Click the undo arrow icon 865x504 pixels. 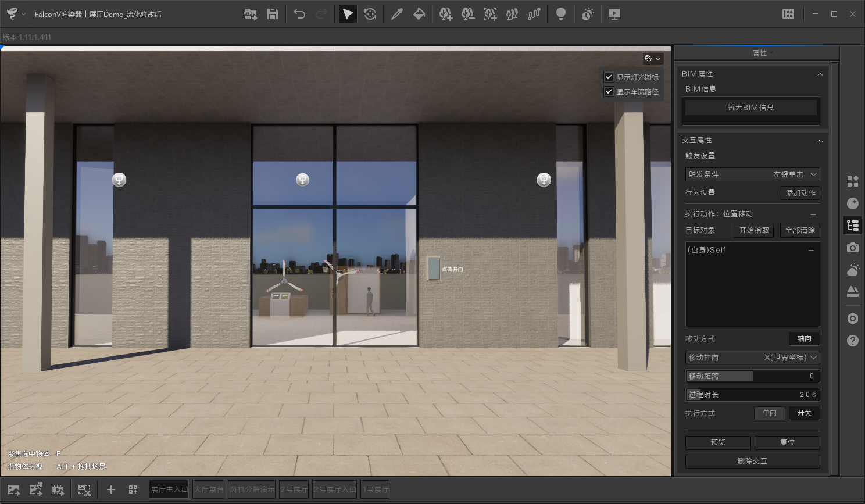tap(299, 14)
